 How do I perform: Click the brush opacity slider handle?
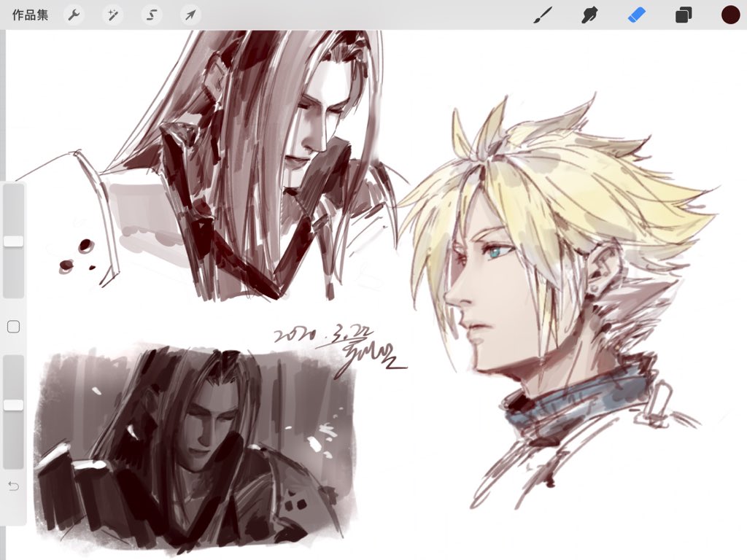(x=13, y=405)
